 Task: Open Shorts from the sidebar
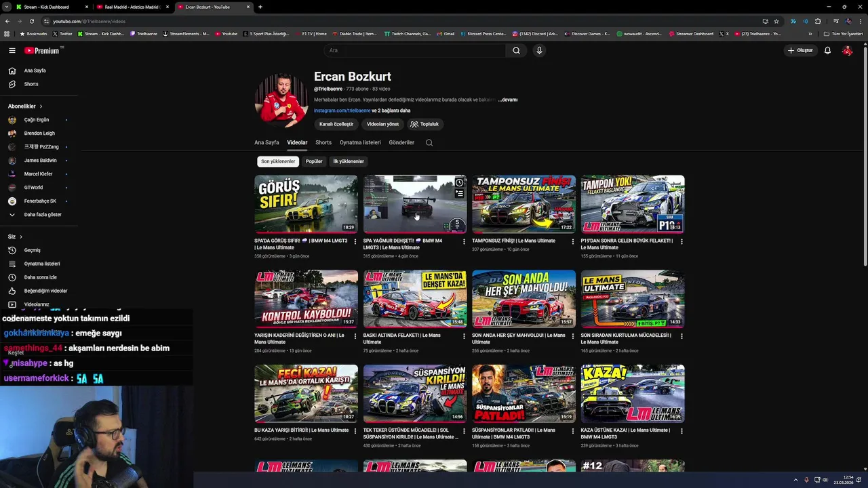(x=31, y=84)
